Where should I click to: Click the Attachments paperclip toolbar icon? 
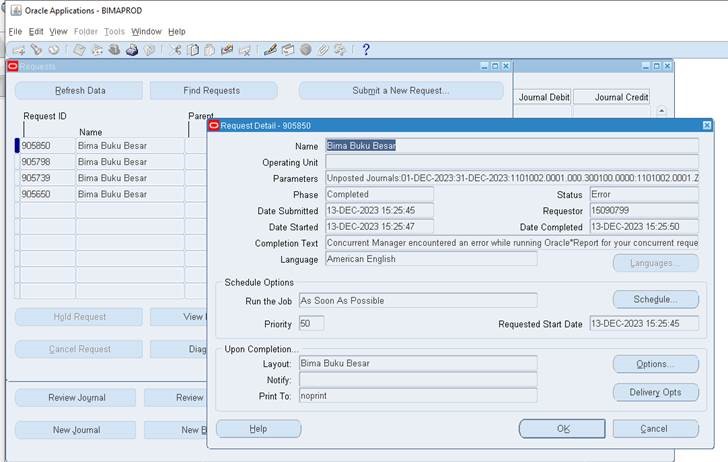pyautogui.click(x=323, y=50)
